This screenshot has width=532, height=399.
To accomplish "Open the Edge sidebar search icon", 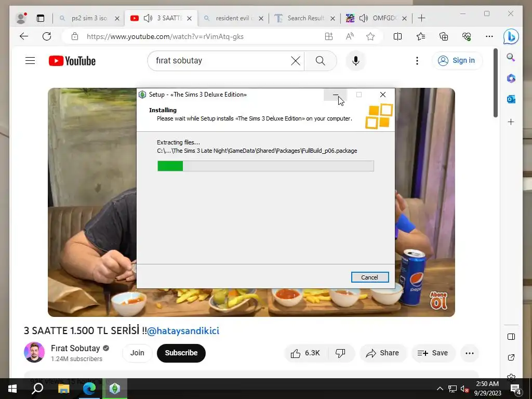I will pos(511,57).
